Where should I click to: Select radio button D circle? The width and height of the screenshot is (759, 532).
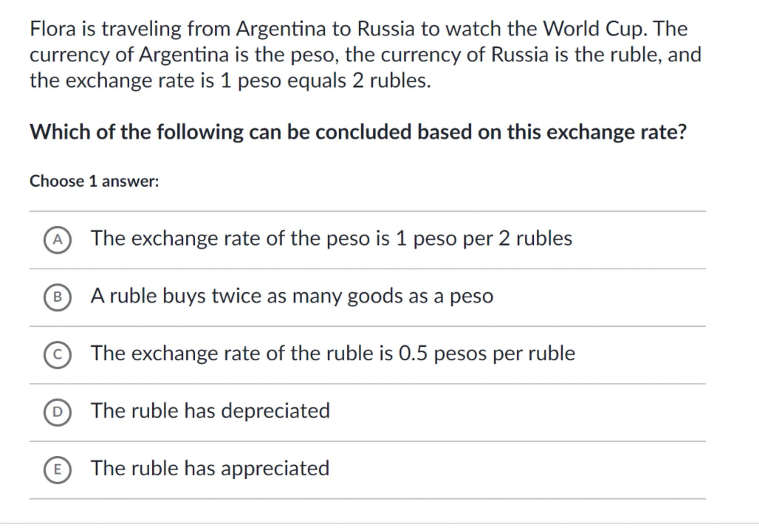click(x=57, y=412)
